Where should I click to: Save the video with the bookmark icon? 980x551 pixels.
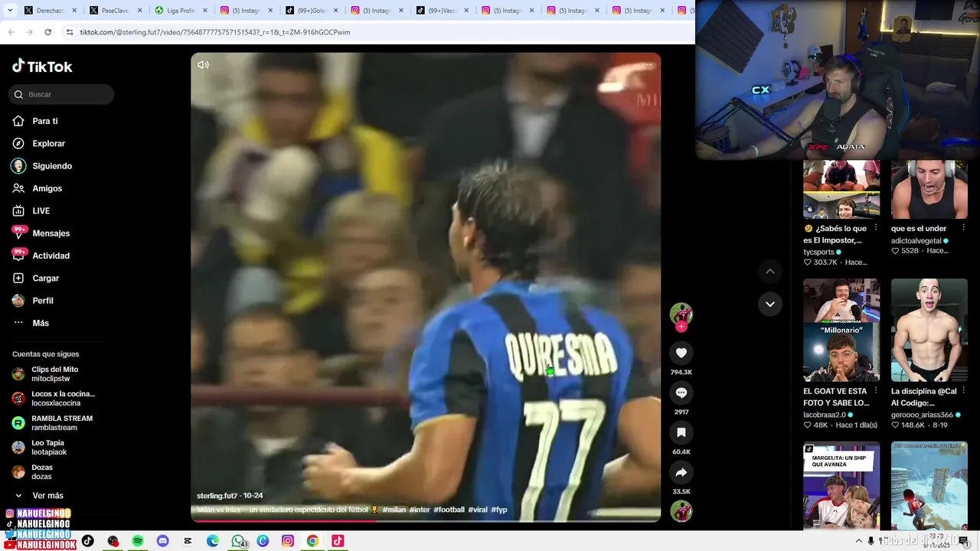[x=681, y=432]
